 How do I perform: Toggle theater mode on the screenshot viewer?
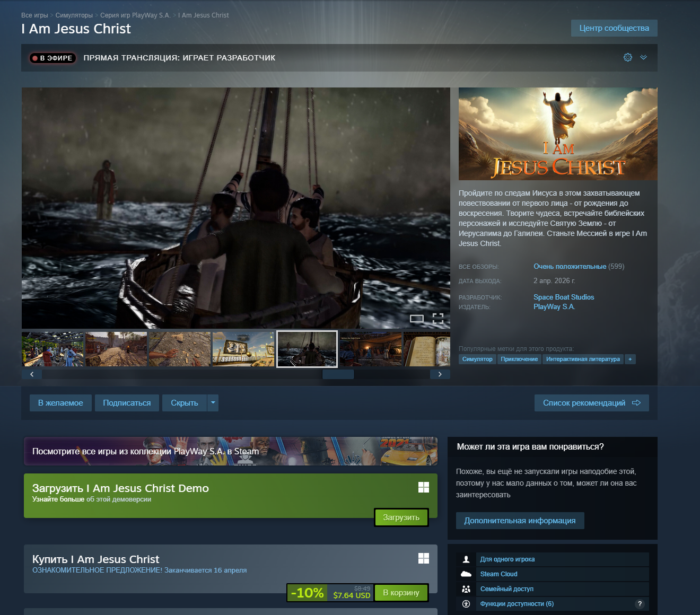click(417, 318)
